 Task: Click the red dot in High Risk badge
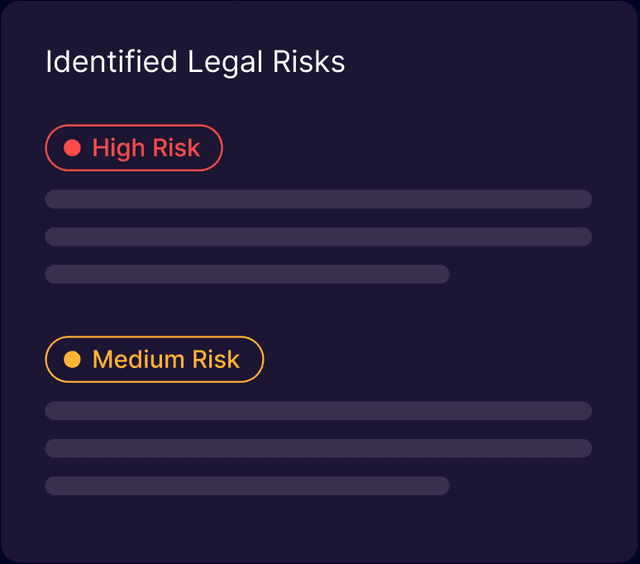point(72,148)
